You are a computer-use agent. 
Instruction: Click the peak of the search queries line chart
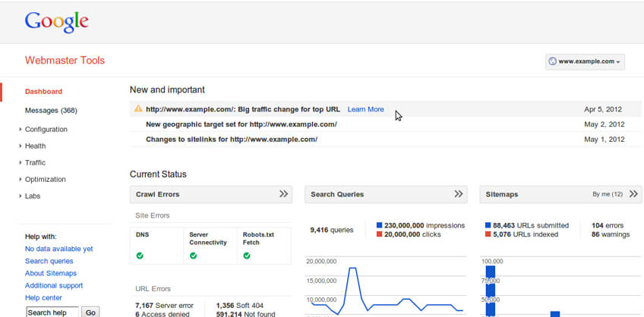click(352, 268)
